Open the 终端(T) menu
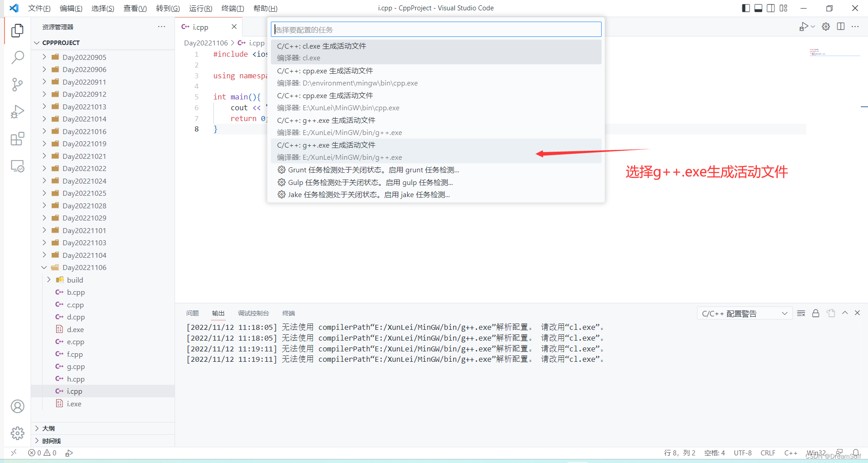This screenshot has height=463, width=868. [x=233, y=8]
